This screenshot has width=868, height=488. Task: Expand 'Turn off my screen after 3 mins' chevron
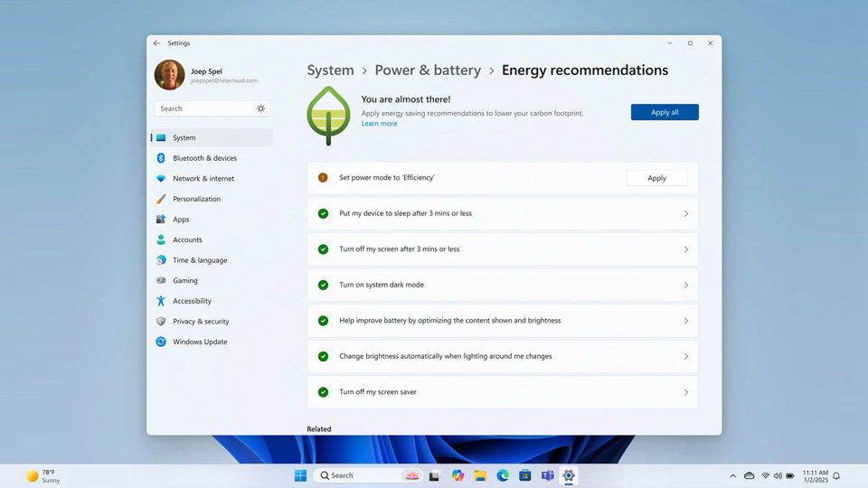tap(686, 249)
